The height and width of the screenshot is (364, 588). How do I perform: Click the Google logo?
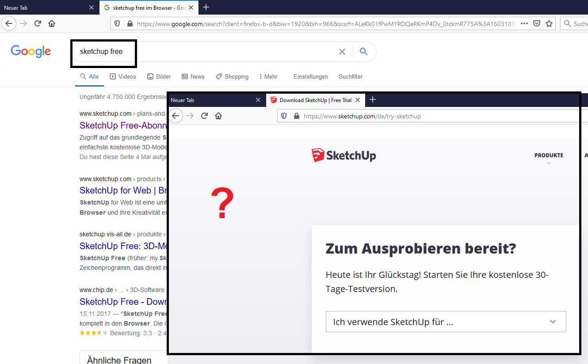(31, 51)
